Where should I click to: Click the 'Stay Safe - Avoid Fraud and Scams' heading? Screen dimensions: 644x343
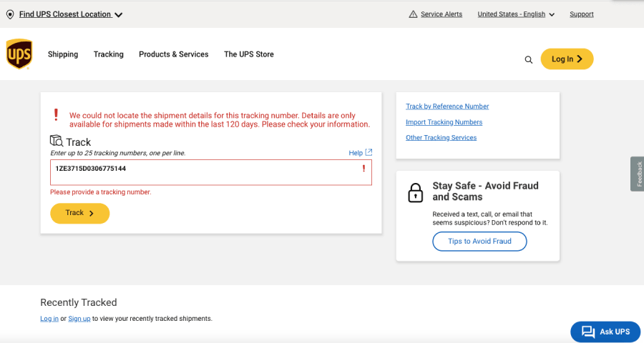(x=485, y=192)
